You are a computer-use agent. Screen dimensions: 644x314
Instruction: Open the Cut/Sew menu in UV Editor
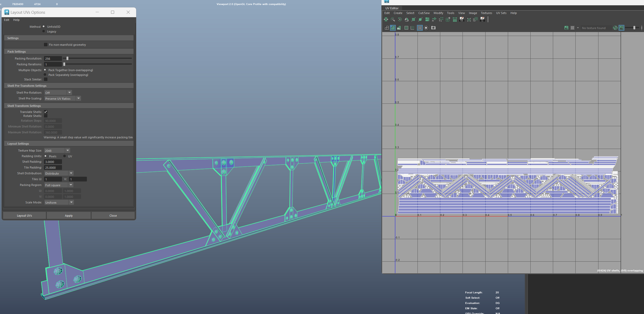tap(424, 13)
